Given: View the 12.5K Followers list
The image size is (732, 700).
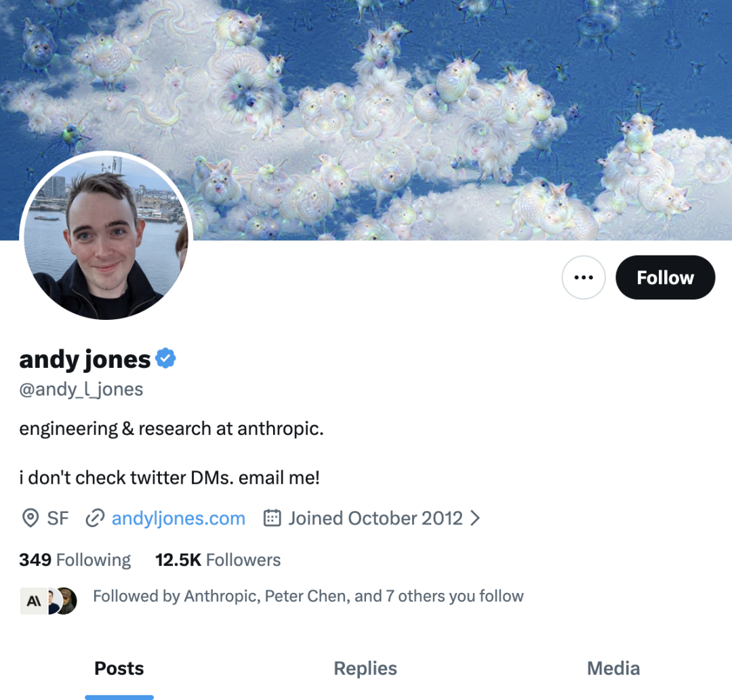Looking at the screenshot, I should 218,560.
